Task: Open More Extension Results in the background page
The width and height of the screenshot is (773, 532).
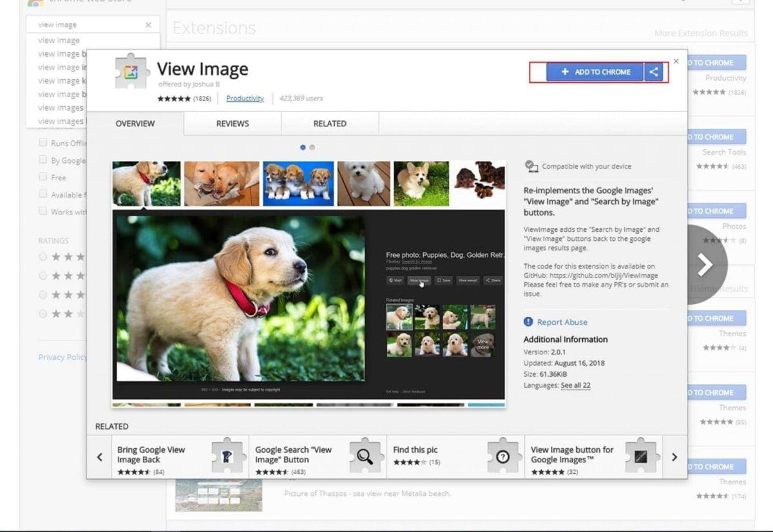Action: point(701,33)
